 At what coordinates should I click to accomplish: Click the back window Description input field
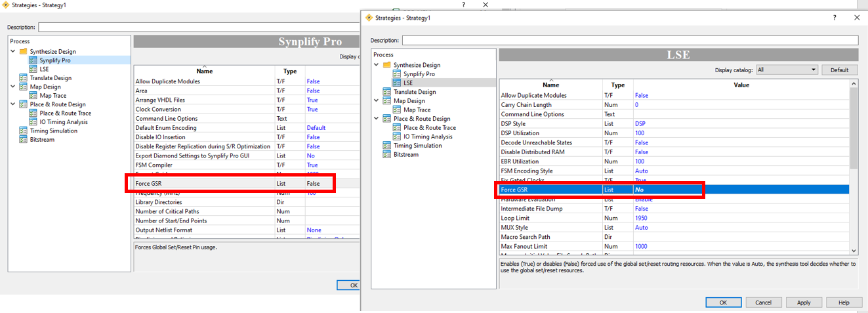[199, 27]
